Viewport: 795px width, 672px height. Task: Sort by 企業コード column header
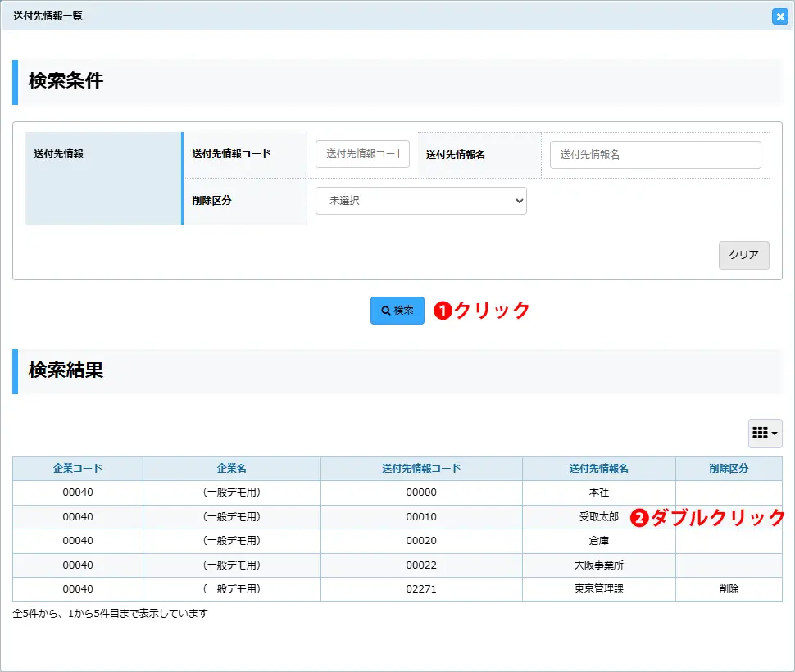click(78, 469)
